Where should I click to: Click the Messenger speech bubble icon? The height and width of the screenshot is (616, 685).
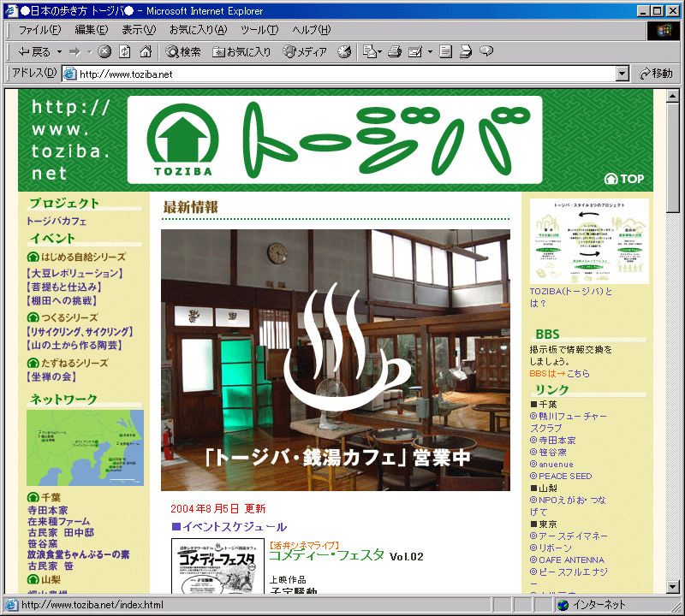[486, 51]
